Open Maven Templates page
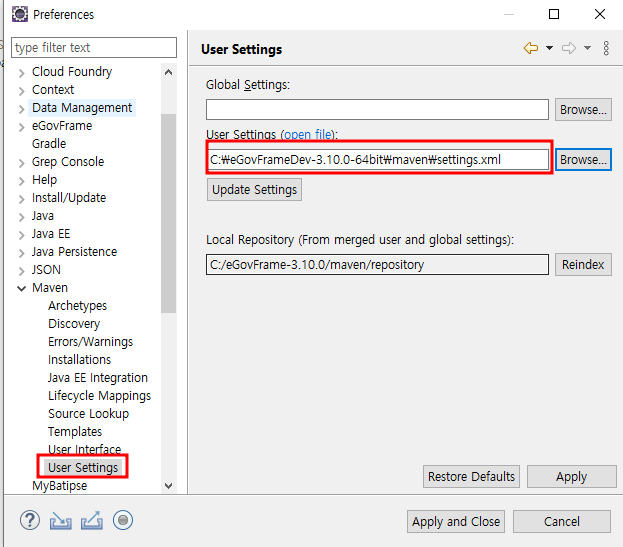This screenshot has height=547, width=623. point(75,431)
